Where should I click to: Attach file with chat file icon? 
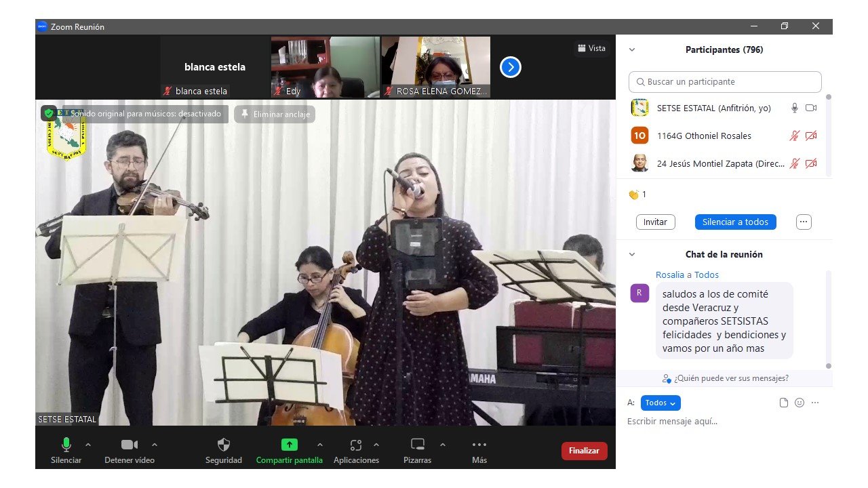784,403
